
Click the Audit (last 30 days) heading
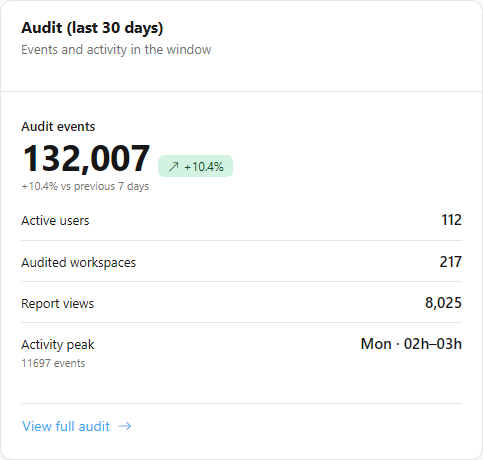(92, 28)
